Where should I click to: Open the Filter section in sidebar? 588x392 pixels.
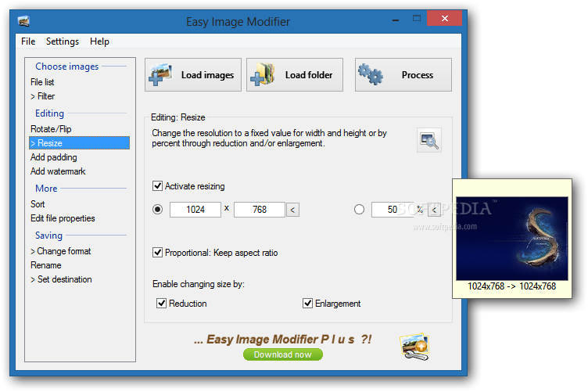(42, 96)
